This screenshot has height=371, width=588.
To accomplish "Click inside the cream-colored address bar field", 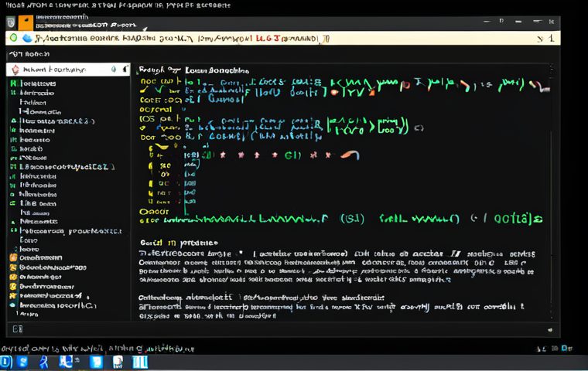I will [283, 38].
